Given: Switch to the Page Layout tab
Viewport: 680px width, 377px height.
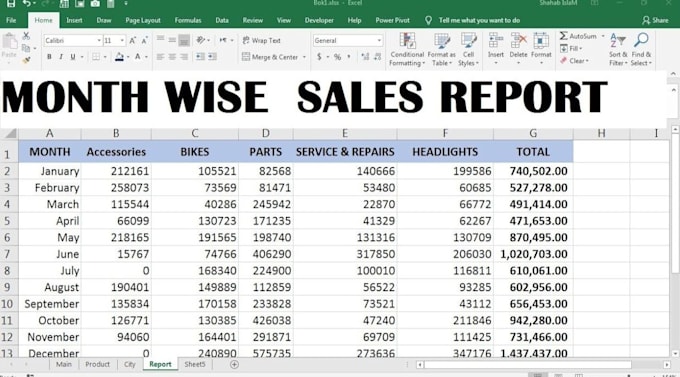Looking at the screenshot, I should 143,20.
